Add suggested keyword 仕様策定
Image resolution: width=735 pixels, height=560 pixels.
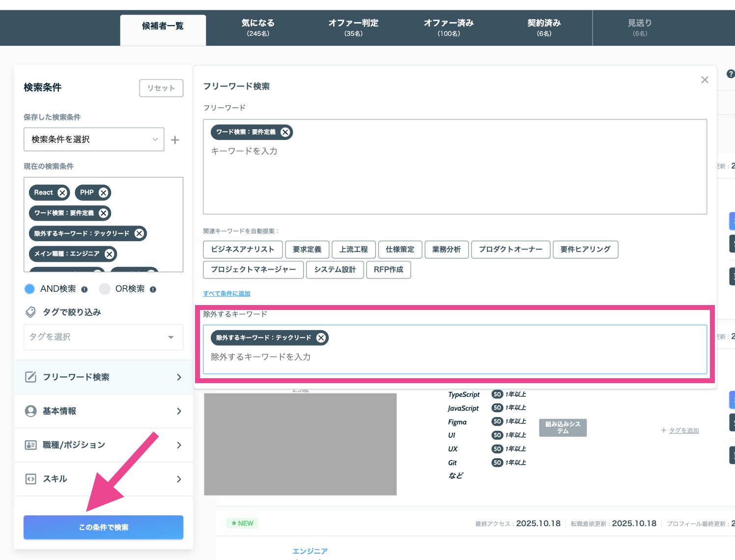pos(400,250)
